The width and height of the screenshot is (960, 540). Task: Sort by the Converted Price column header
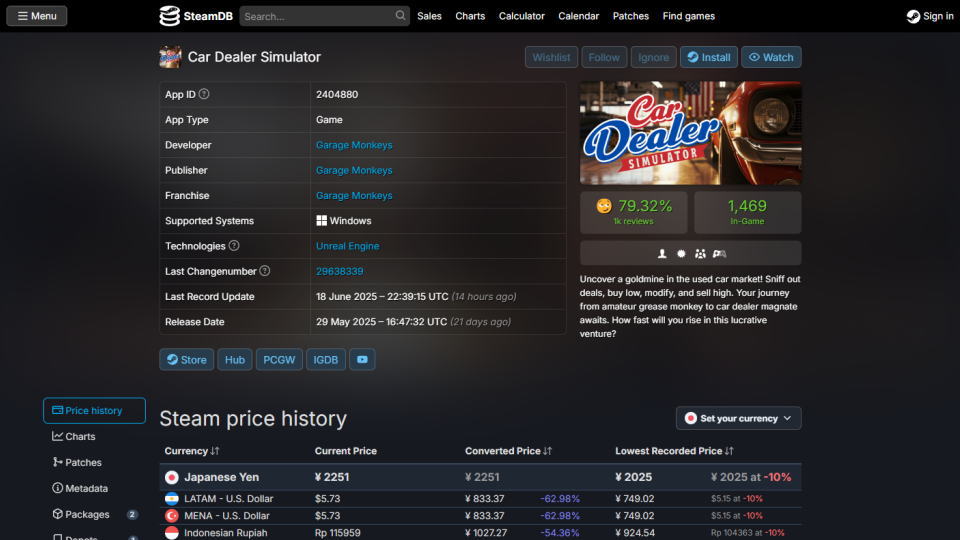point(508,451)
